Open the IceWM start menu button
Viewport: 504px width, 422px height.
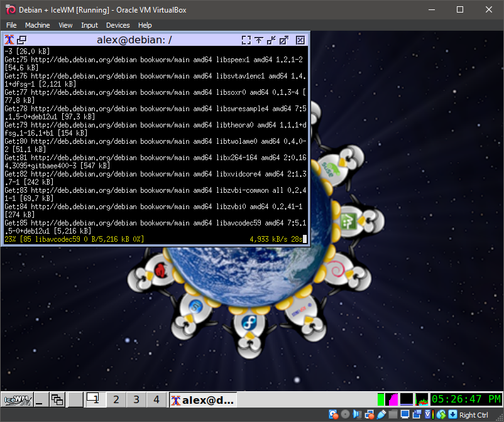coord(17,399)
